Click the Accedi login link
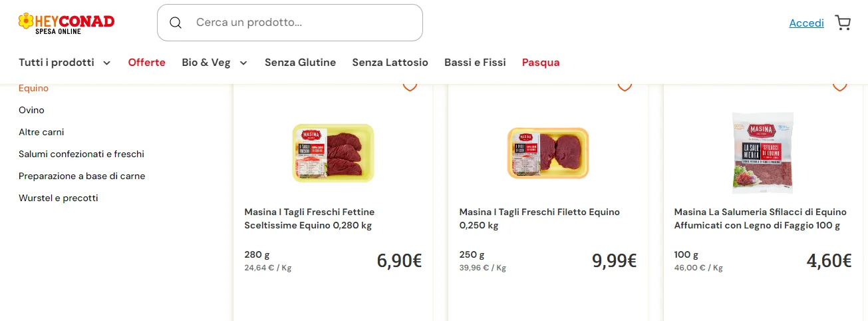Screen dimensions: 868x321 pyautogui.click(x=806, y=23)
